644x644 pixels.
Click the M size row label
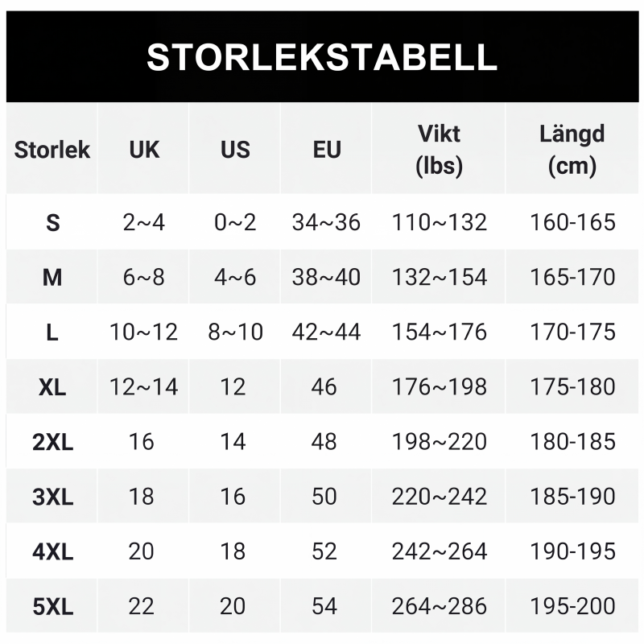coord(52,277)
